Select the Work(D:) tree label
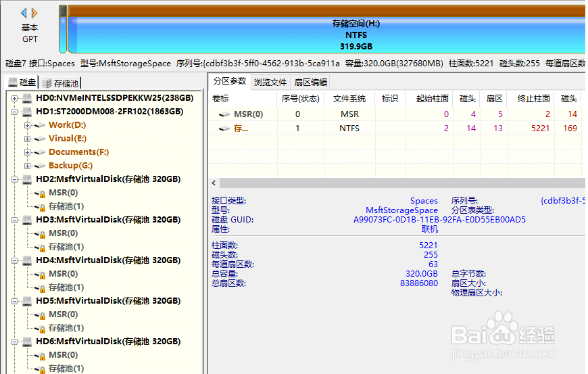Viewport: 588px width, 374px height. click(x=68, y=125)
